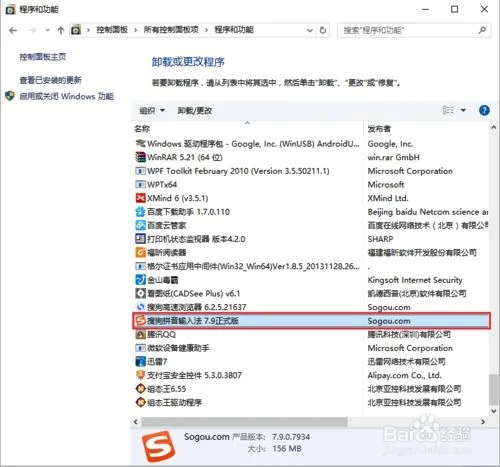
Task: Click the Windows driver package icon
Action: click(140, 144)
